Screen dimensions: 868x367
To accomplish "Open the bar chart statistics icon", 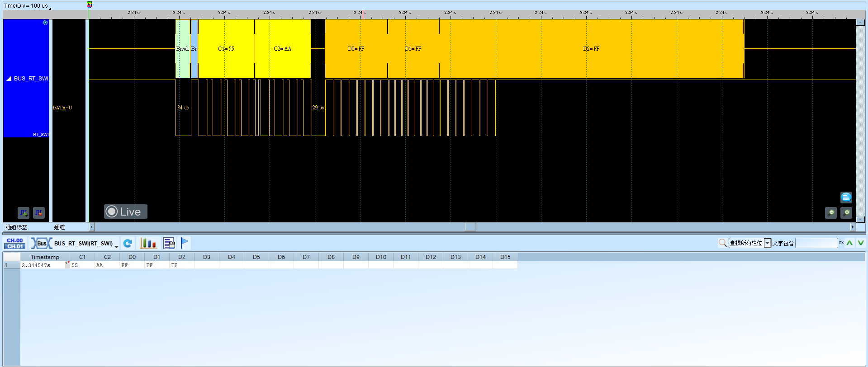I will coord(148,243).
